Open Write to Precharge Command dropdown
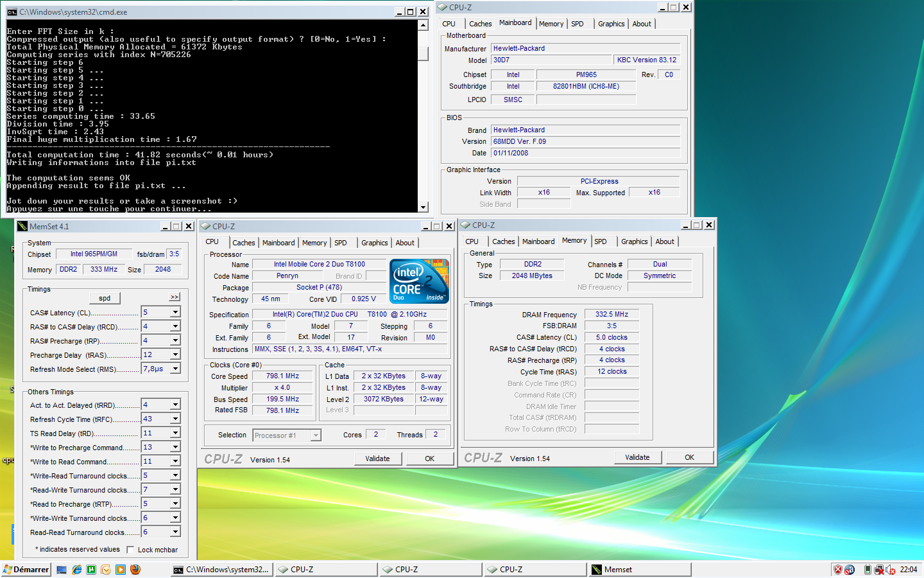 click(x=175, y=447)
